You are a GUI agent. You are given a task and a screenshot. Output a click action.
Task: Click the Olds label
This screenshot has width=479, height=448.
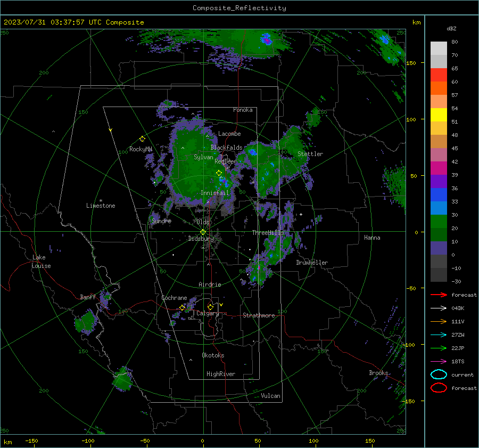tap(203, 222)
